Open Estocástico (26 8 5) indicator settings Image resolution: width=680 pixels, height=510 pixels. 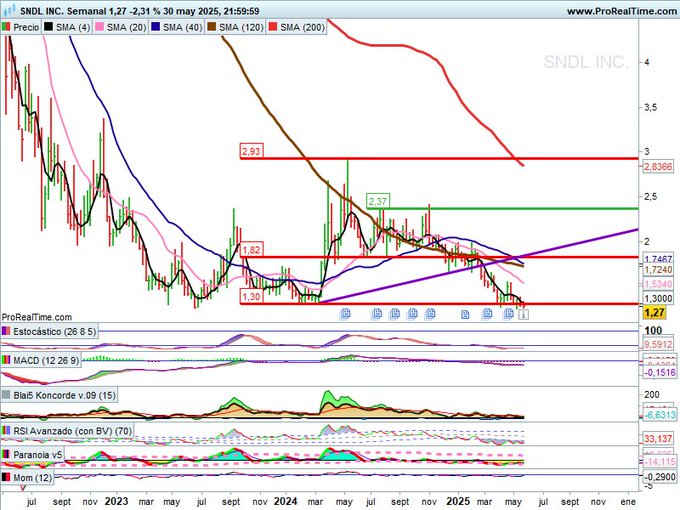49,332
